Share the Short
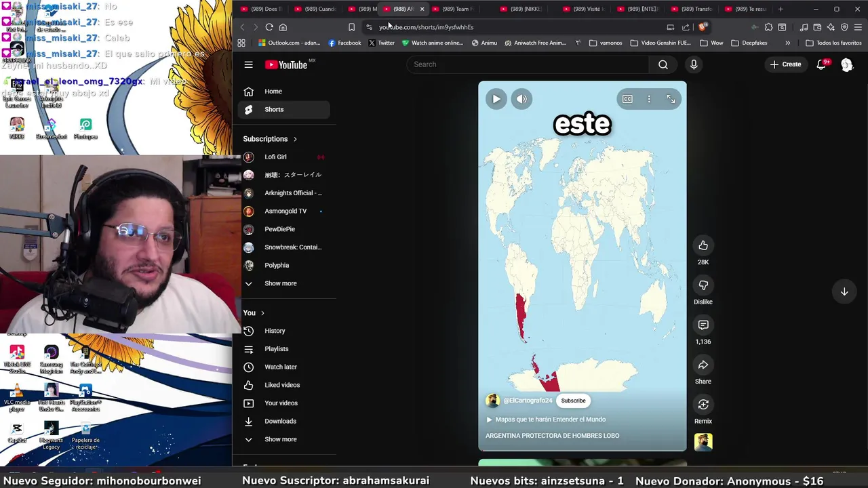 coord(703,365)
